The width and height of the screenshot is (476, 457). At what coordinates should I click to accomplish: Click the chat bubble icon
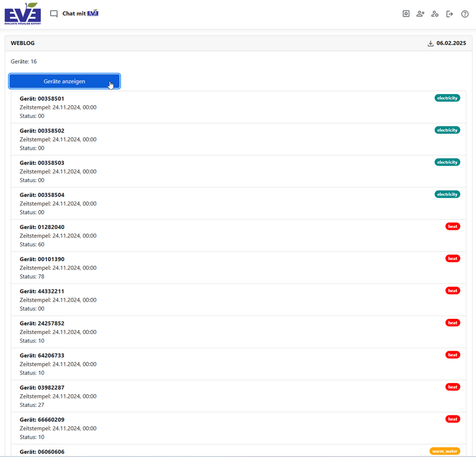tap(54, 14)
